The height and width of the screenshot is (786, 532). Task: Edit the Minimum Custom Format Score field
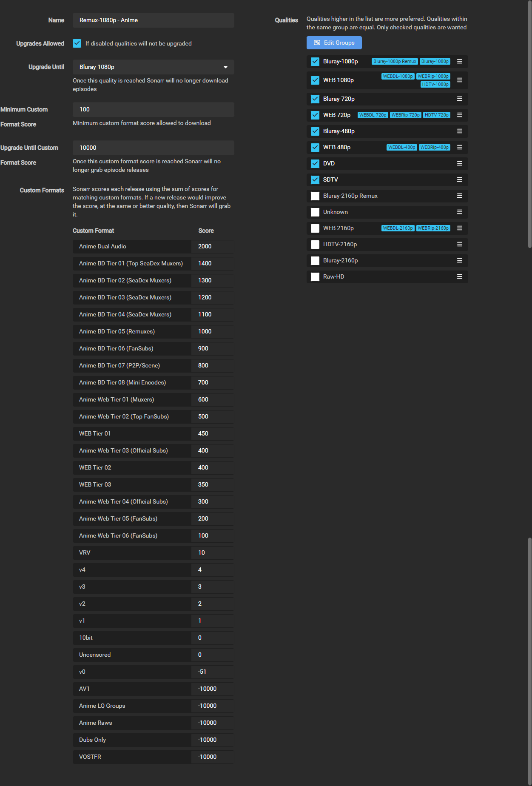(x=153, y=110)
